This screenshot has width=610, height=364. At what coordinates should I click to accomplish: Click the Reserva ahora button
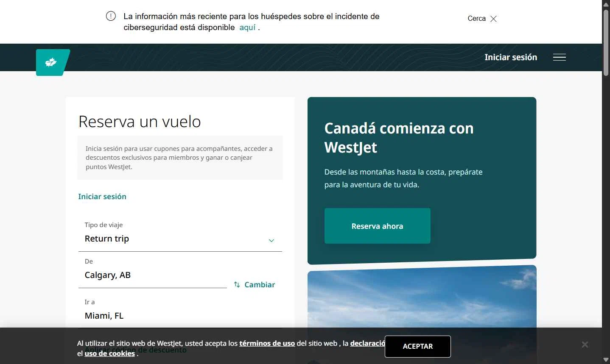point(377,226)
